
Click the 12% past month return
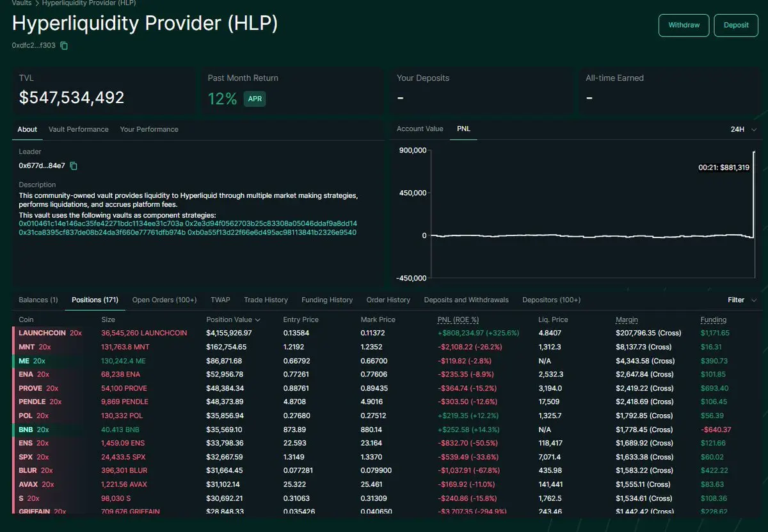pyautogui.click(x=222, y=99)
